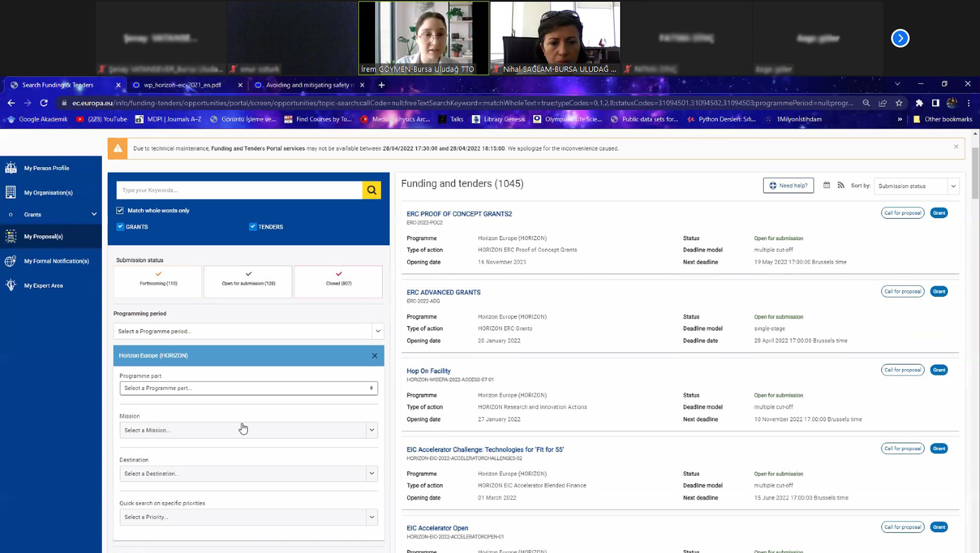Uncheck Match whole words only
The height and width of the screenshot is (553, 980).
120,210
